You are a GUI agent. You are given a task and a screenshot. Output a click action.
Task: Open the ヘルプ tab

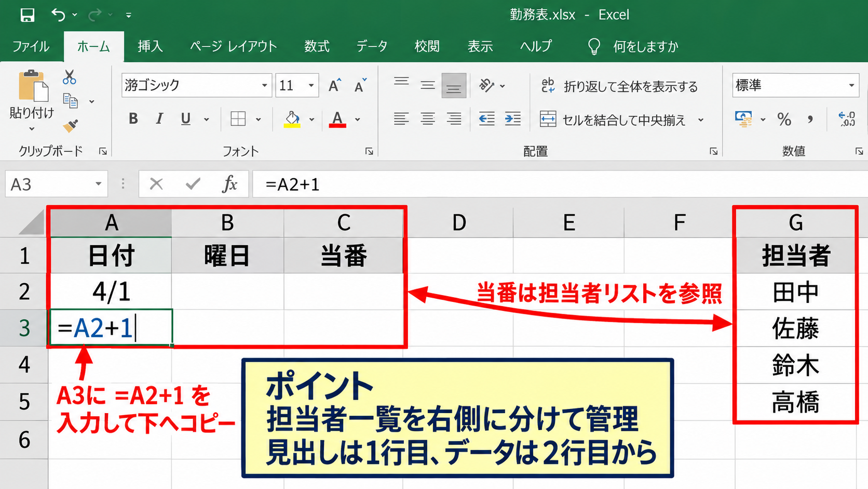click(536, 46)
